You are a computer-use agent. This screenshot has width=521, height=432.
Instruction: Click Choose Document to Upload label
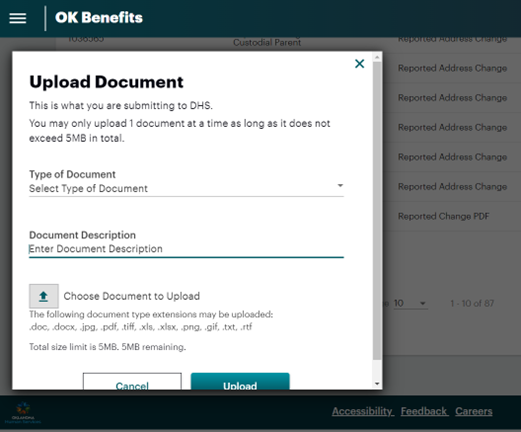coord(132,296)
